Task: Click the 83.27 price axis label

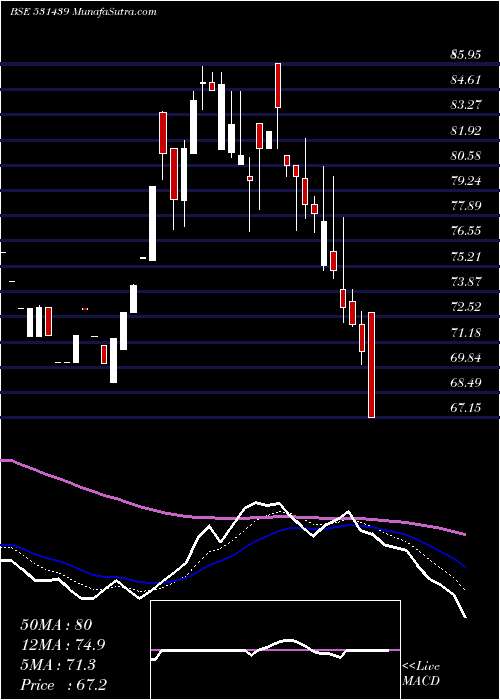Action: pos(466,105)
